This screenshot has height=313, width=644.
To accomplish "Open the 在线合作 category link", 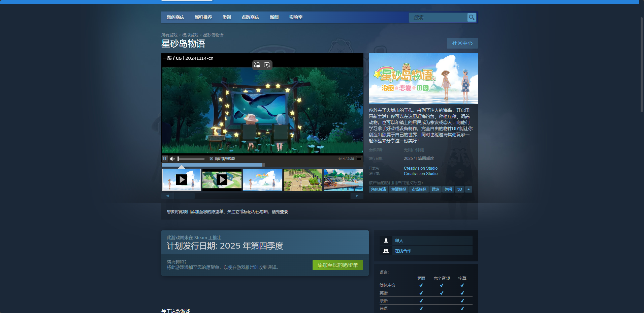I will click(x=403, y=251).
